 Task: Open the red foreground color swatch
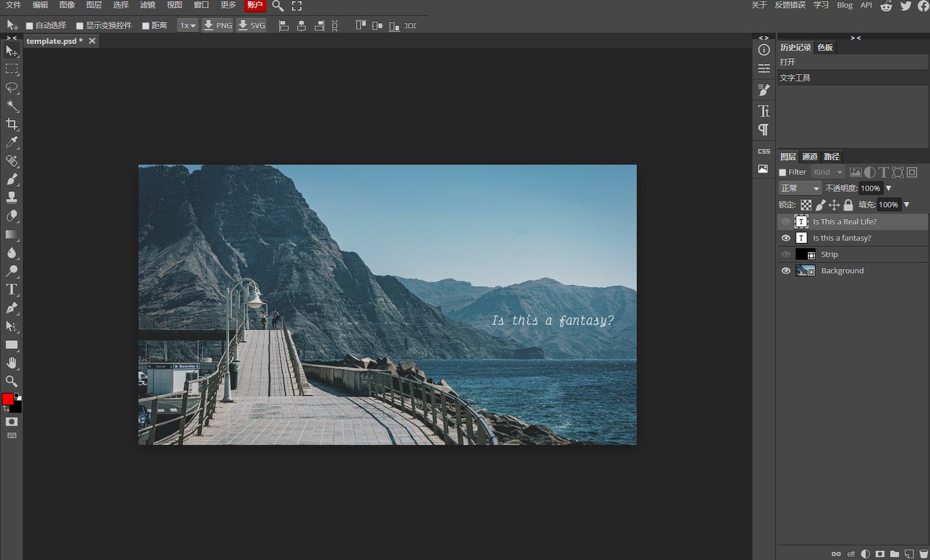pos(8,399)
